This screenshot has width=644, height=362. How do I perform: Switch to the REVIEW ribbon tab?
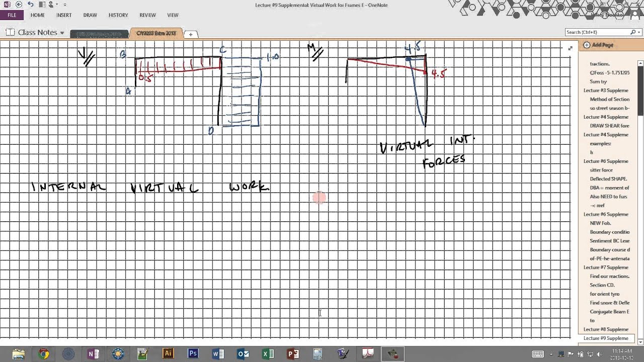pos(147,15)
